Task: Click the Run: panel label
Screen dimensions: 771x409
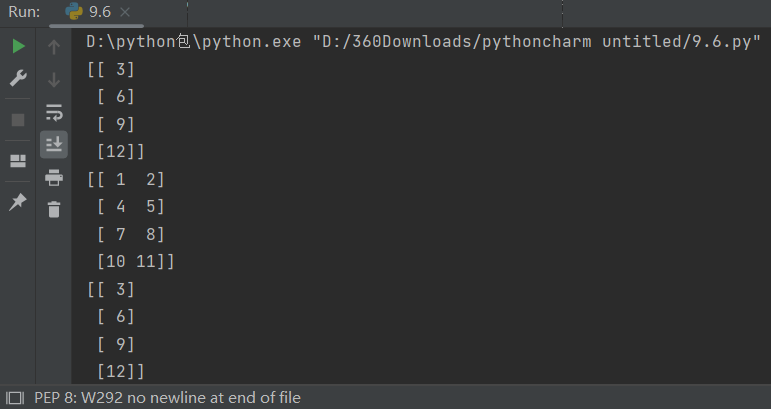Action: pos(24,12)
